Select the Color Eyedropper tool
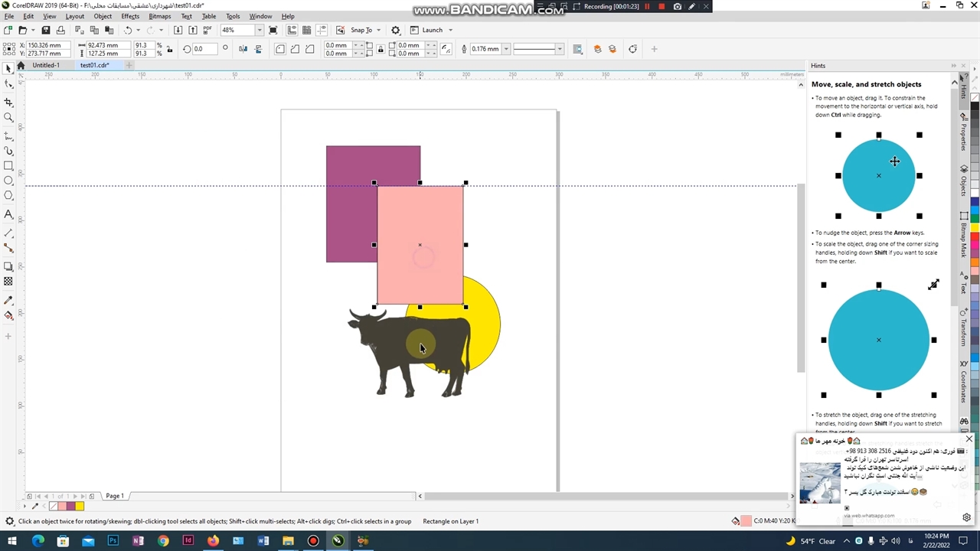 [8, 300]
